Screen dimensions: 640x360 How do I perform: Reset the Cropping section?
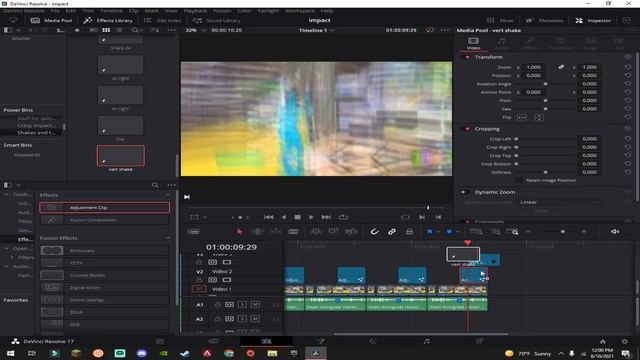(x=628, y=129)
